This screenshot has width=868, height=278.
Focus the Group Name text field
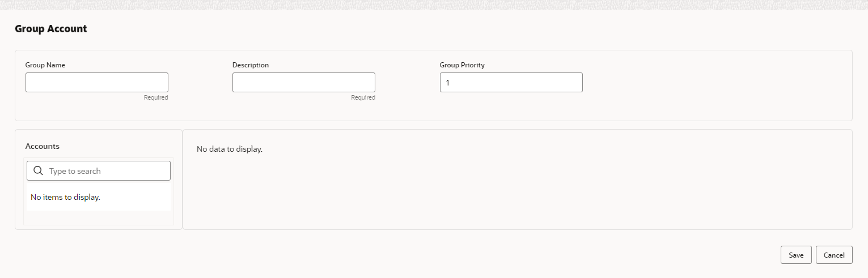[97, 82]
